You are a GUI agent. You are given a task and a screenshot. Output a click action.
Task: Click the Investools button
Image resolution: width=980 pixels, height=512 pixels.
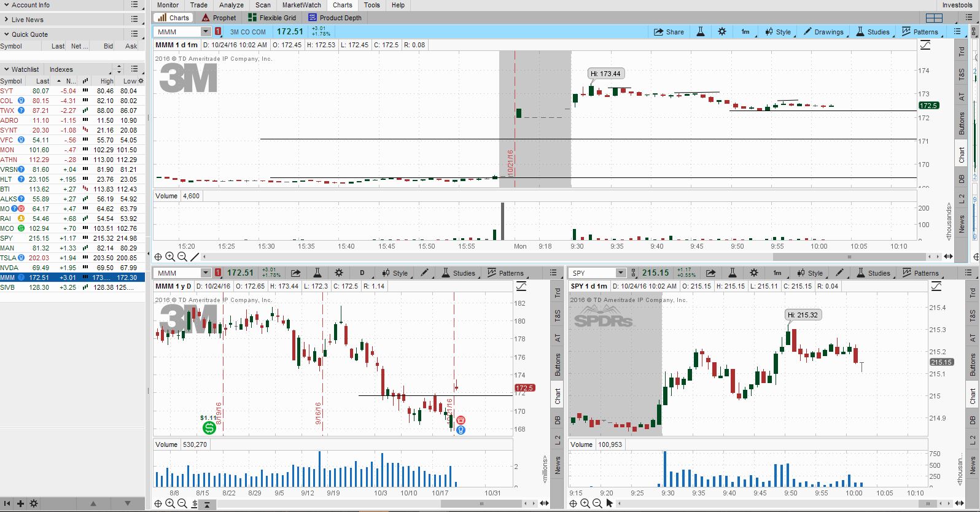(x=957, y=5)
